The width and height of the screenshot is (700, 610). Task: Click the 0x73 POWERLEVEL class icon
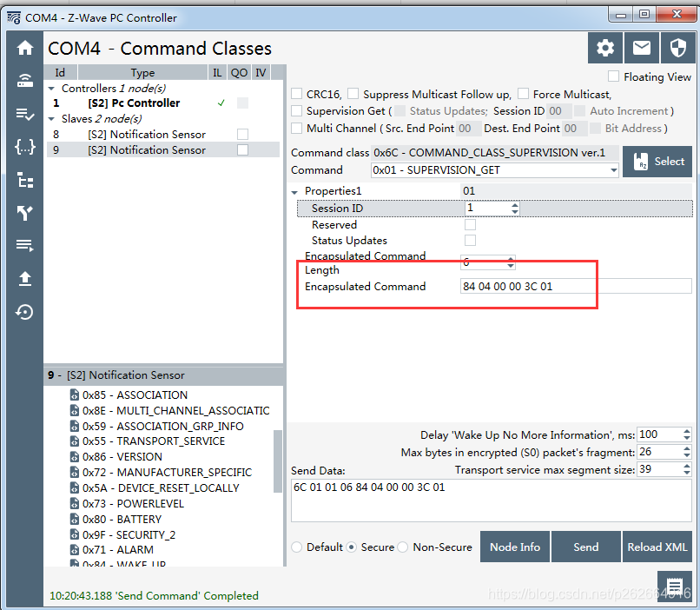(75, 503)
